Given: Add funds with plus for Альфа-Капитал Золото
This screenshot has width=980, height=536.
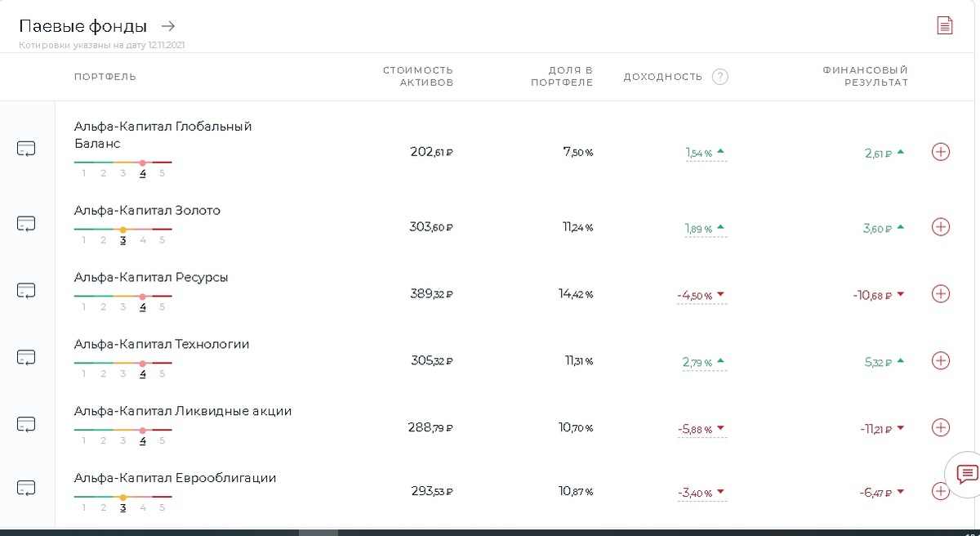Looking at the screenshot, I should point(941,227).
